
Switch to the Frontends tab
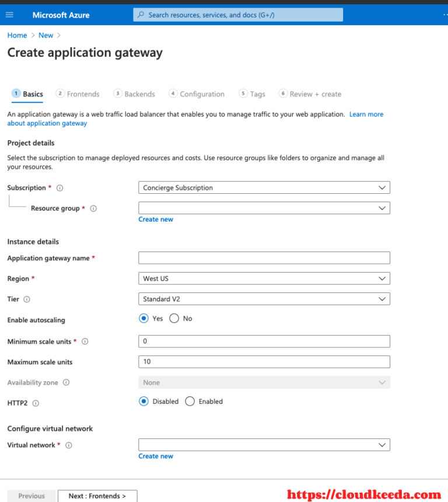click(x=78, y=94)
